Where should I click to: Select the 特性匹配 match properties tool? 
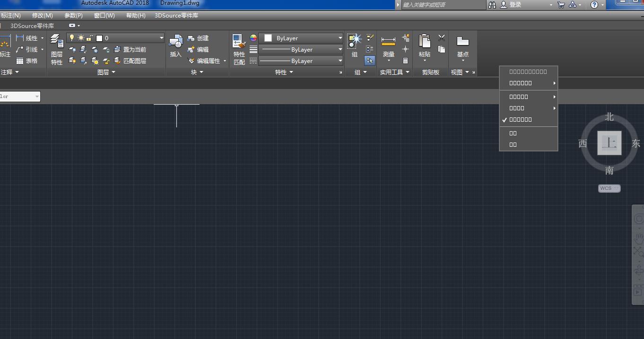tap(239, 49)
